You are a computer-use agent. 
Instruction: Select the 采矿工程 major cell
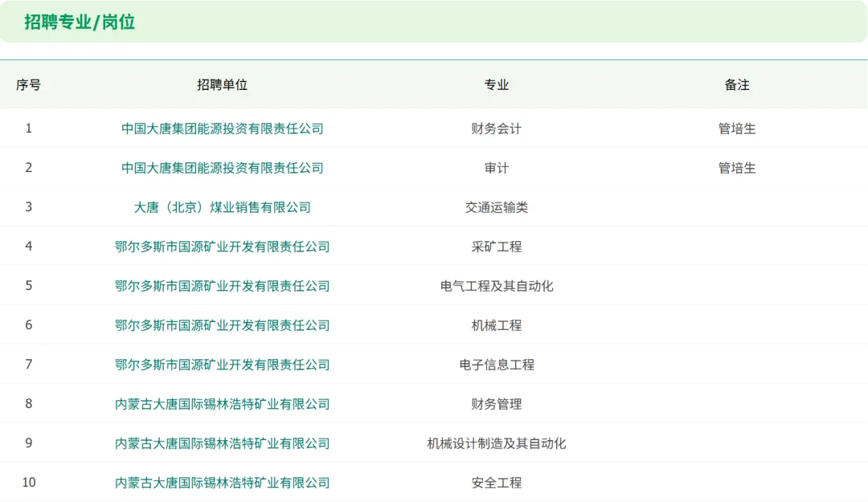[x=497, y=247]
